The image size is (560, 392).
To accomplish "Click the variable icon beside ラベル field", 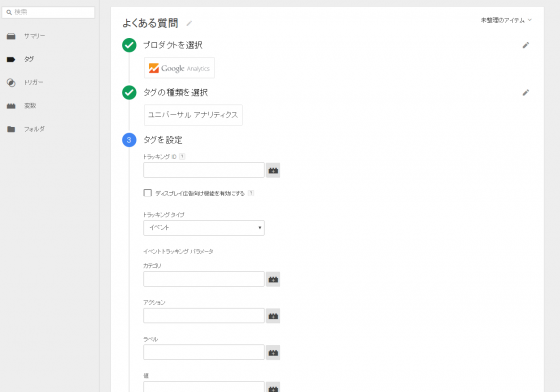I will click(x=273, y=353).
